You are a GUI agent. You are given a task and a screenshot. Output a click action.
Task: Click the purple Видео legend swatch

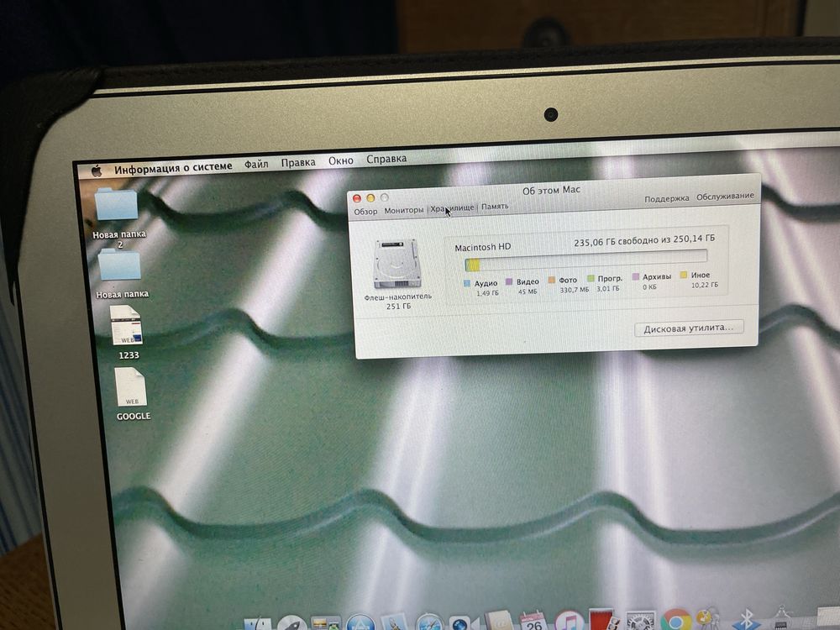coord(509,281)
